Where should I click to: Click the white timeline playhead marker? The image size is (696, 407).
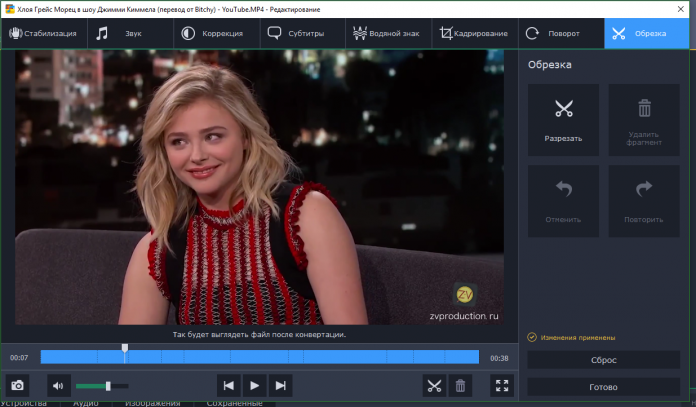125,349
